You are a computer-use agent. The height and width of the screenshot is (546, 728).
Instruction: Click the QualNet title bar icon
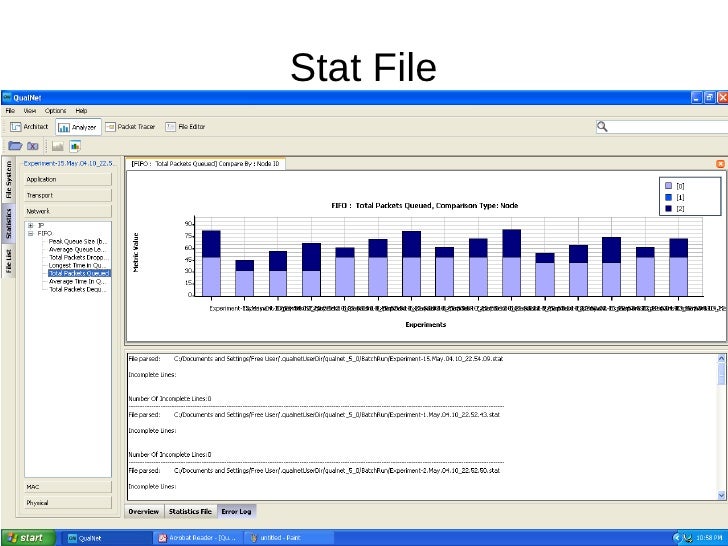tap(6, 97)
